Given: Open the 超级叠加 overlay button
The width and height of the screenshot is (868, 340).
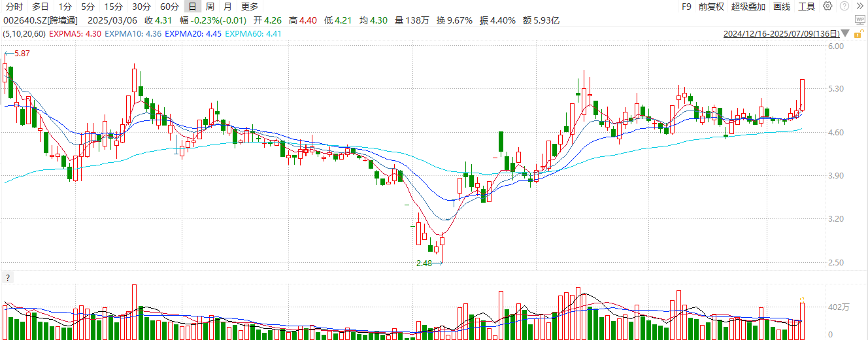Looking at the screenshot, I should tap(749, 7).
